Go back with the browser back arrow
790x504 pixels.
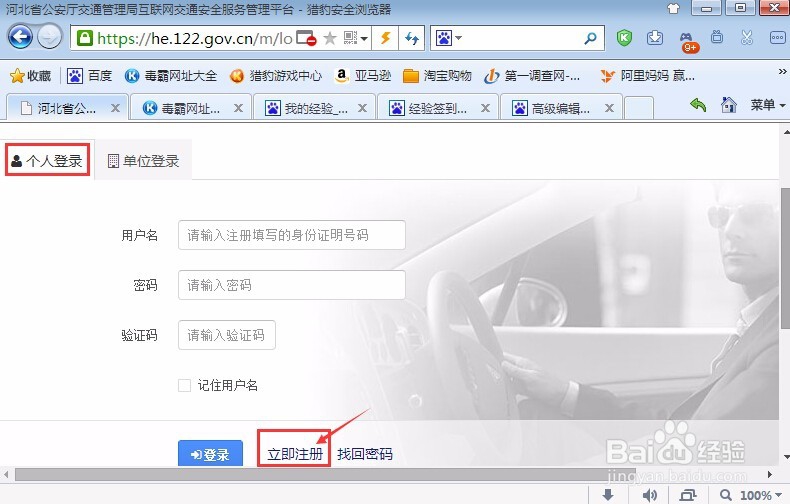coord(20,37)
